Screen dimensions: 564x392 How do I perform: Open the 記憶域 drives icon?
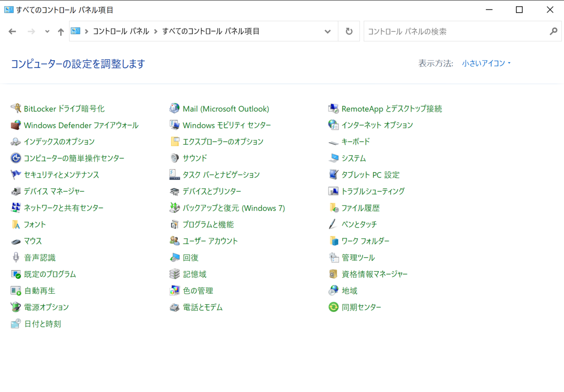(175, 274)
